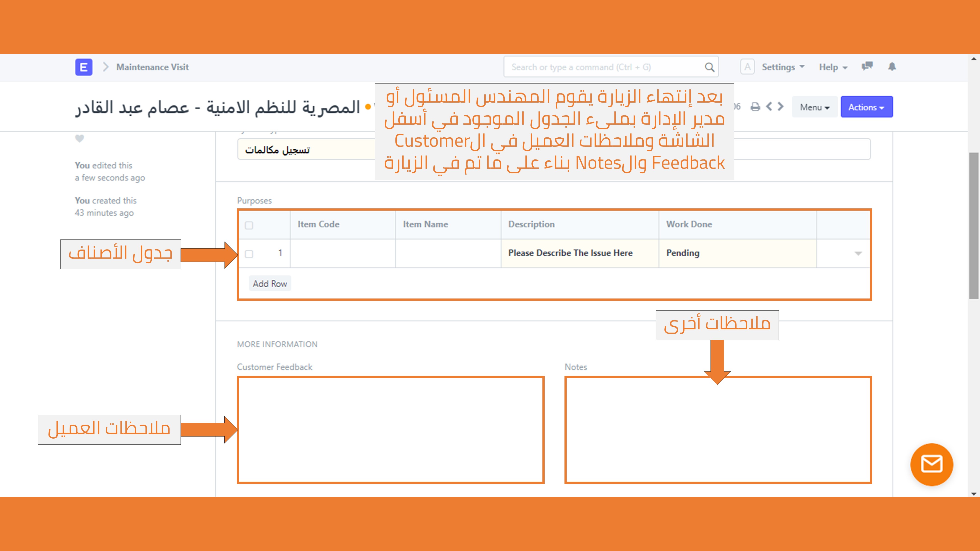Print this document via the printer icon
The width and height of the screenshot is (980, 551).
pos(755,107)
